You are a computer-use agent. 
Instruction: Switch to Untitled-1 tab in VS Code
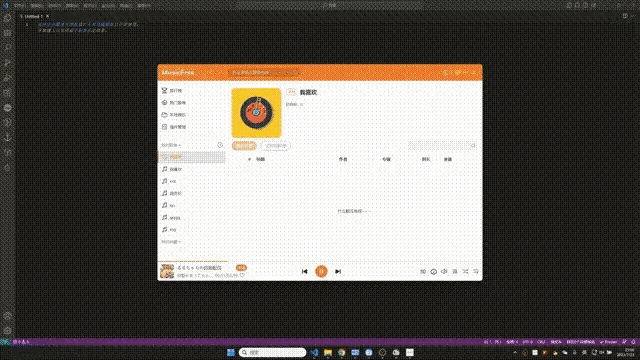[34, 16]
